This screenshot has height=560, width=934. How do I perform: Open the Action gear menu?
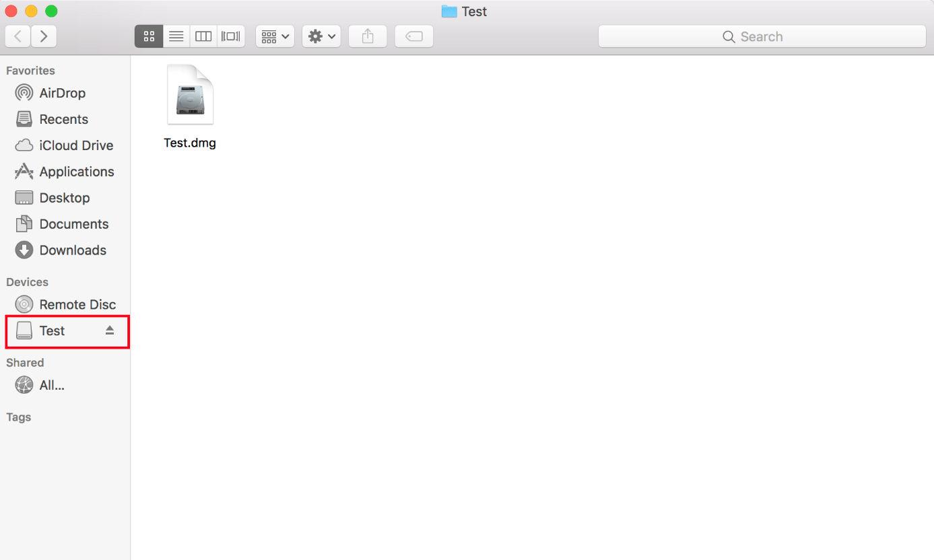[x=321, y=36]
